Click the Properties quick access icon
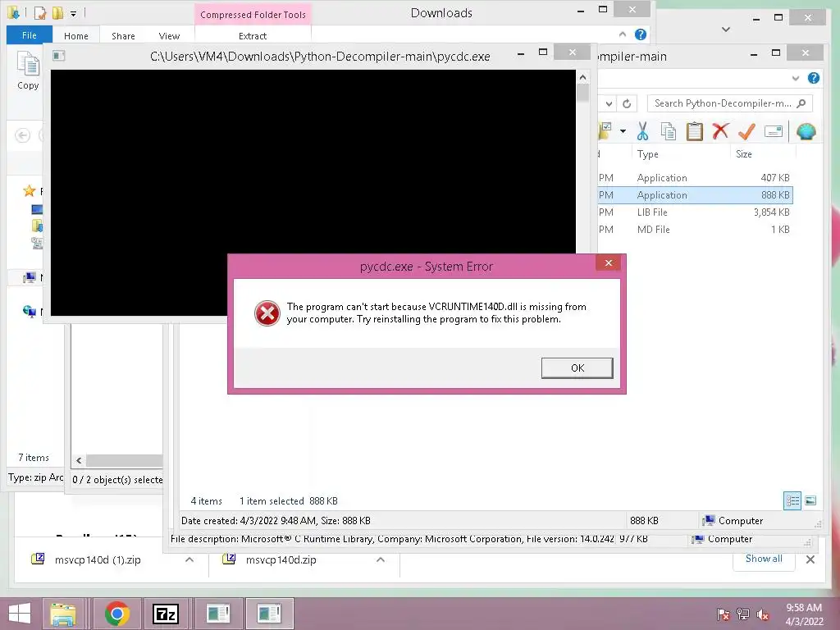The image size is (840, 630). (x=40, y=11)
